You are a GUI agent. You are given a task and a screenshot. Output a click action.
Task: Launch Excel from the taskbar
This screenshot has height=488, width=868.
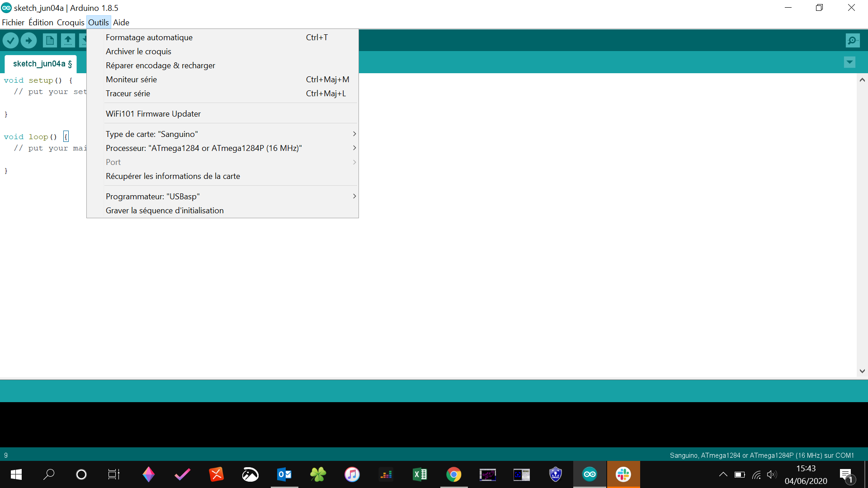tap(420, 474)
